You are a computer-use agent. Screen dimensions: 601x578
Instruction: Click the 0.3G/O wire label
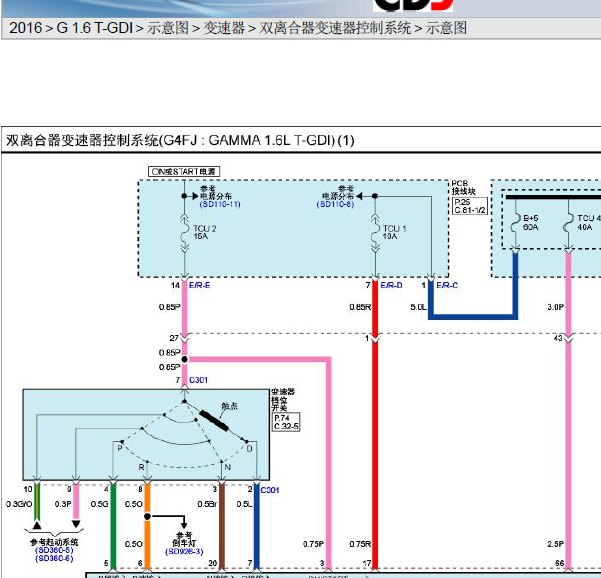pyautogui.click(x=19, y=504)
